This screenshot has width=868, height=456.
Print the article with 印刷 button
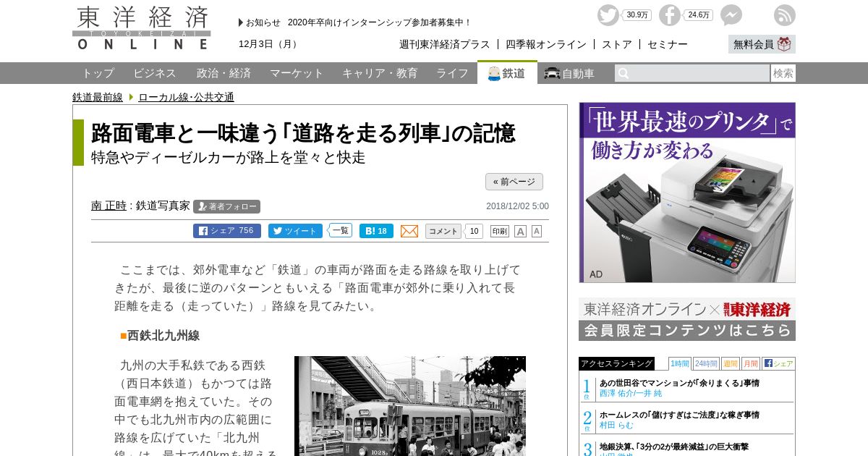(500, 231)
